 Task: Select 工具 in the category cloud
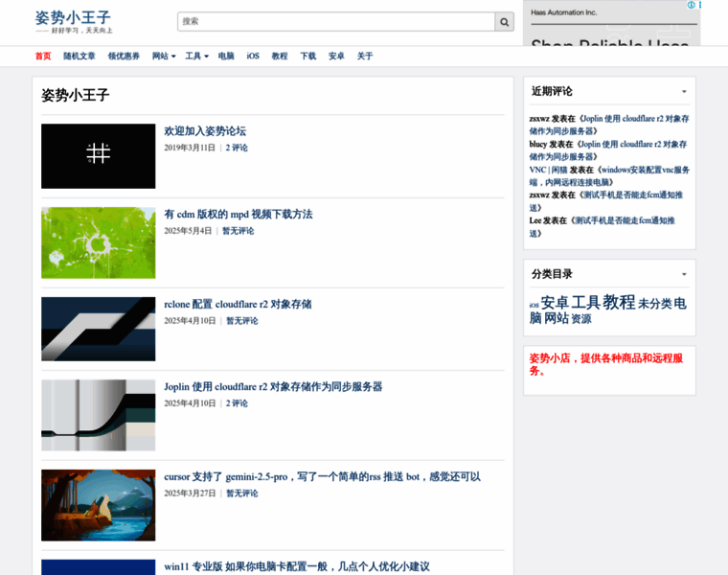click(x=586, y=303)
